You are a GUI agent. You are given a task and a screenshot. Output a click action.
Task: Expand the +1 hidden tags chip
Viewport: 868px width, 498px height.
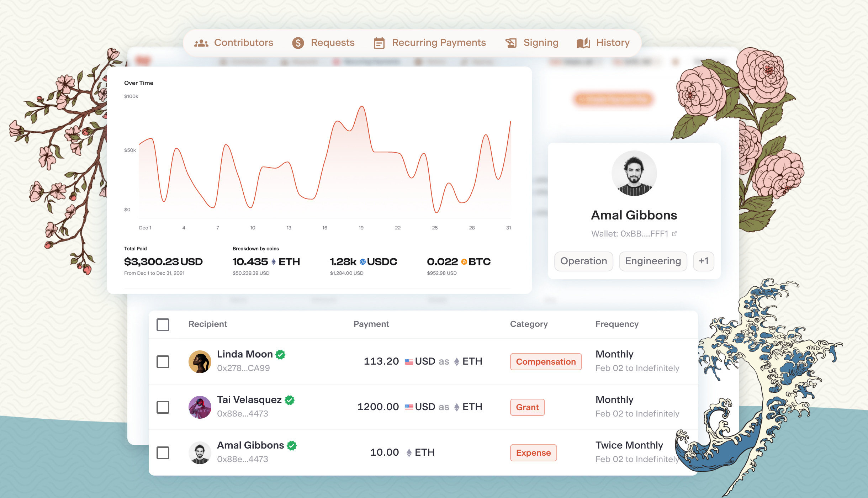pyautogui.click(x=703, y=261)
